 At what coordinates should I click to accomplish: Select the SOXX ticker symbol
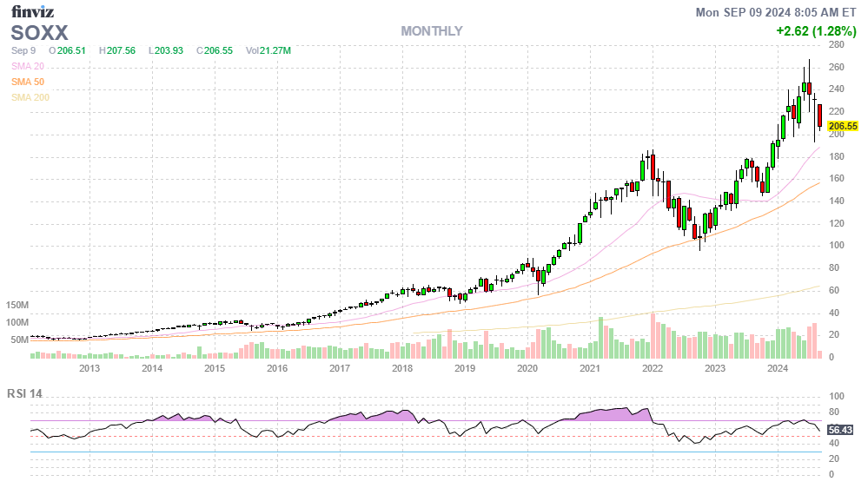pyautogui.click(x=39, y=33)
